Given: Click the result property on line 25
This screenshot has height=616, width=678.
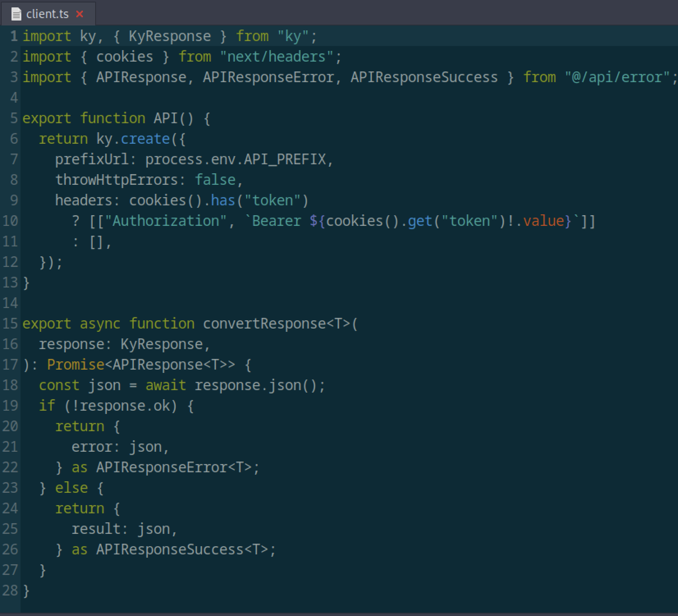Looking at the screenshot, I should click(96, 529).
